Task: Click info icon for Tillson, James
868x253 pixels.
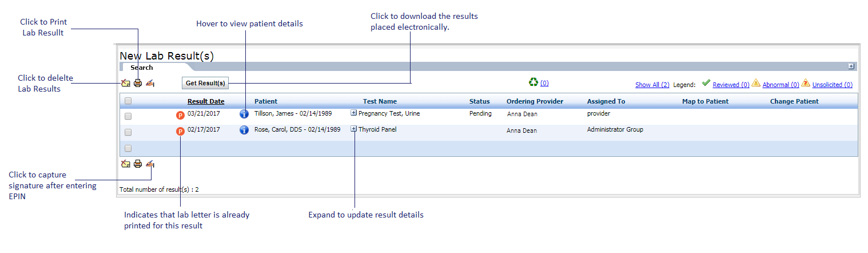Action: 244,114
